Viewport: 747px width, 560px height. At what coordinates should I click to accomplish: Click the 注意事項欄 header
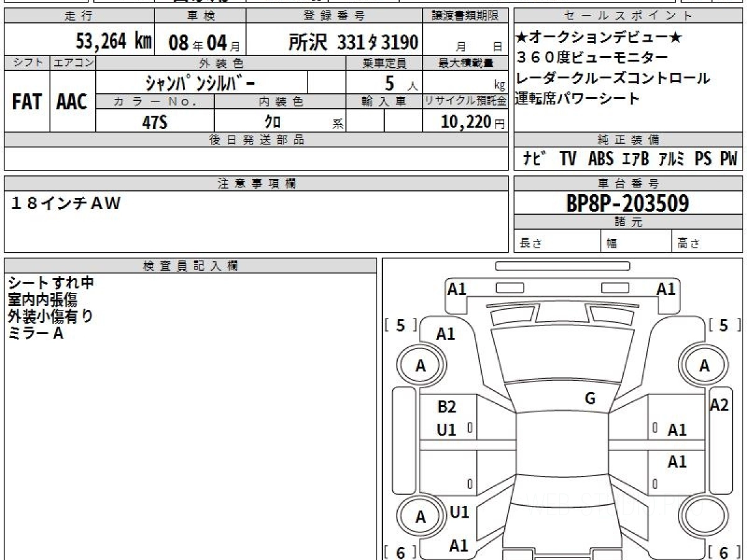256,184
